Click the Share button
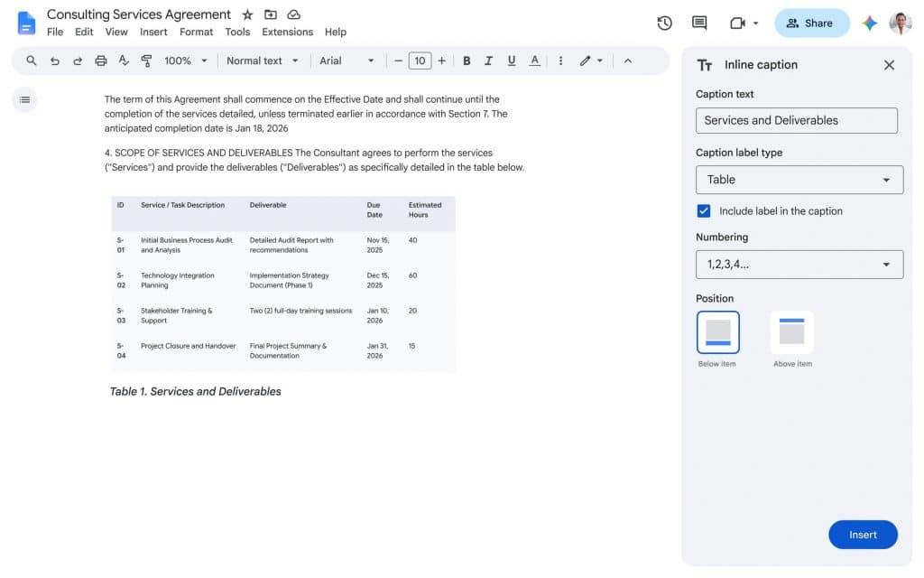Screen dimensions: 924x578 tap(811, 23)
